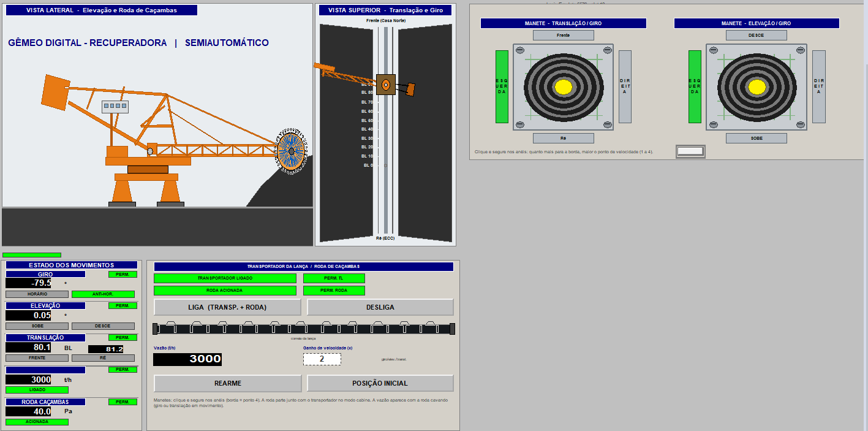
Task: Click the boom conveyor belt graphic
Action: point(304,329)
